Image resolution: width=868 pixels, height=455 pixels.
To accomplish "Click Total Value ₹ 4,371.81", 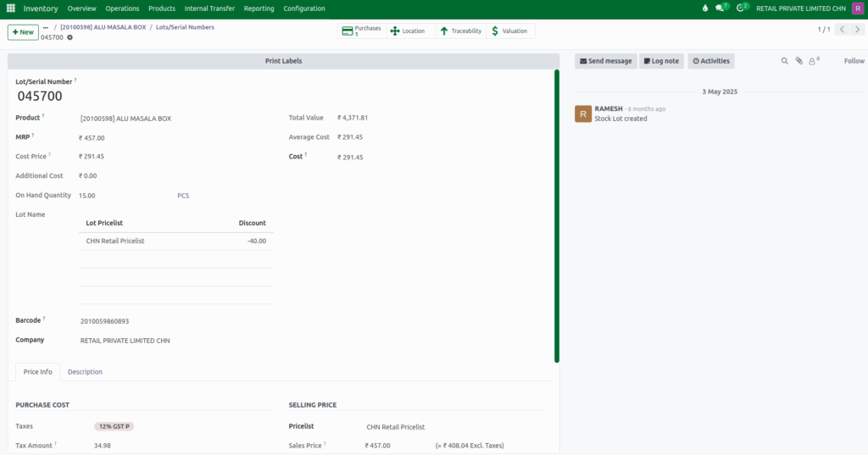I will (x=353, y=118).
